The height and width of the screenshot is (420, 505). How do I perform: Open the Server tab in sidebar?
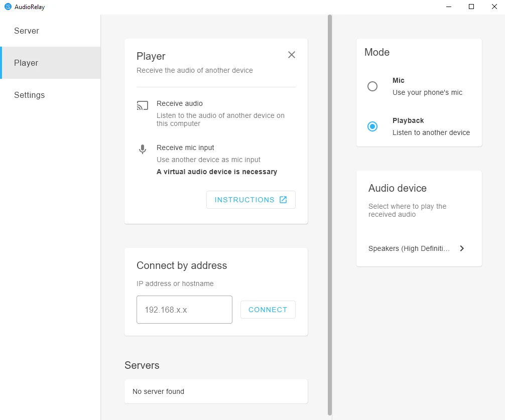coord(50,31)
